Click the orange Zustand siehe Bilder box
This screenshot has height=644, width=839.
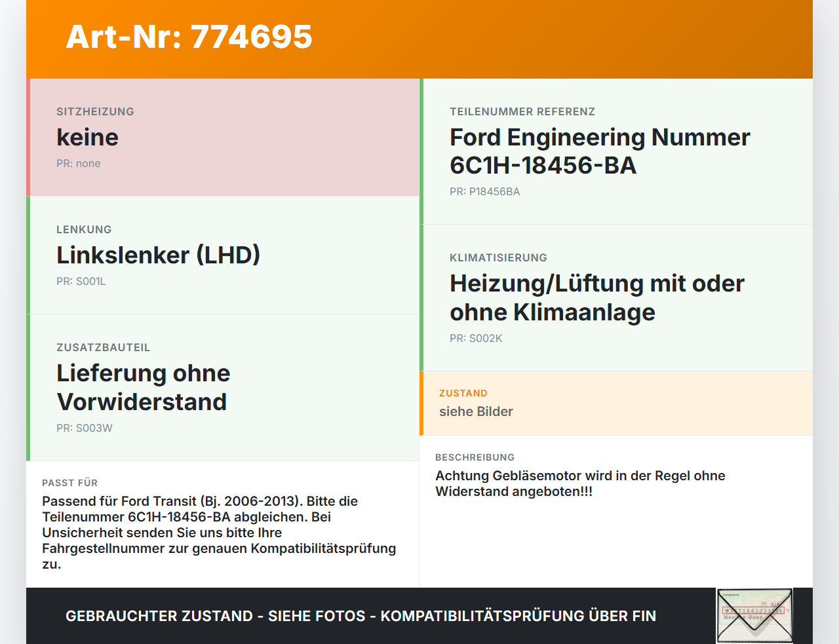[616, 404]
